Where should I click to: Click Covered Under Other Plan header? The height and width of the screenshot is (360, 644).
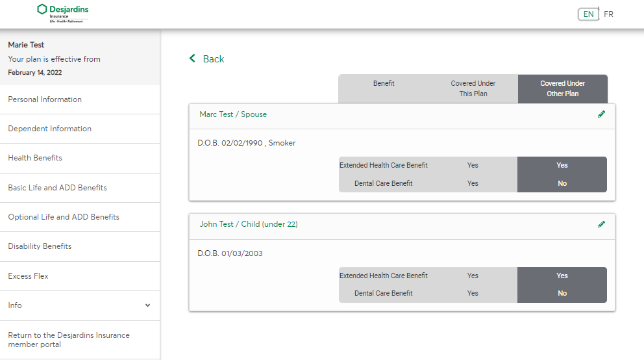coord(562,88)
